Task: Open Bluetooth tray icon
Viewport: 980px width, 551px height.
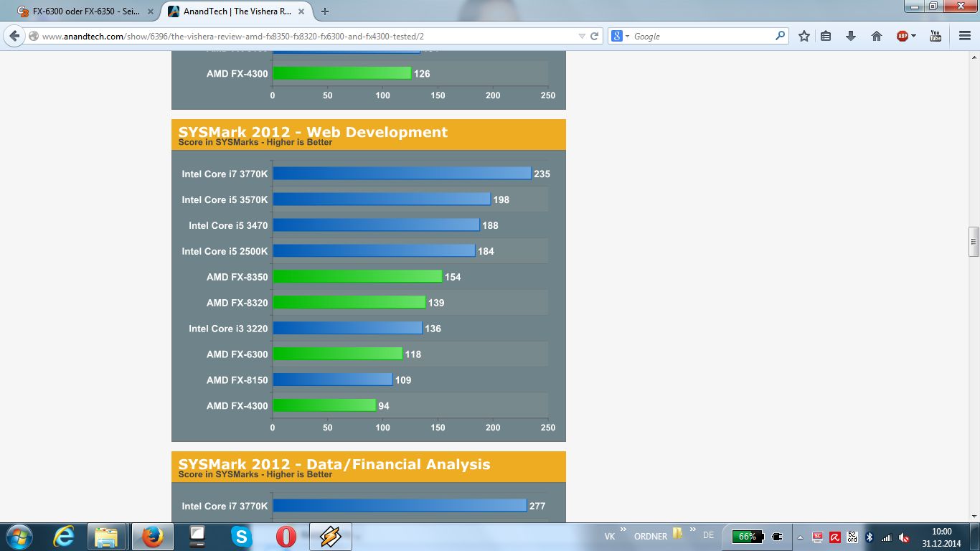Action: pos(870,537)
